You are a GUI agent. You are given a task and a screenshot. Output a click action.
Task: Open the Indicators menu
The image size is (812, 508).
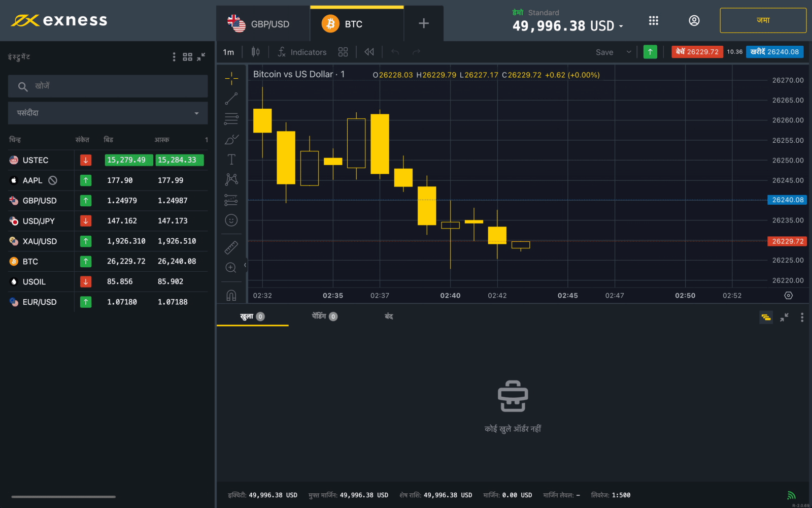[302, 52]
